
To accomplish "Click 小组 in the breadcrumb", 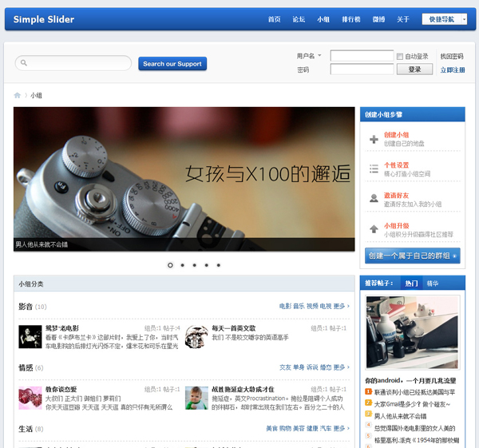I will 36,95.
